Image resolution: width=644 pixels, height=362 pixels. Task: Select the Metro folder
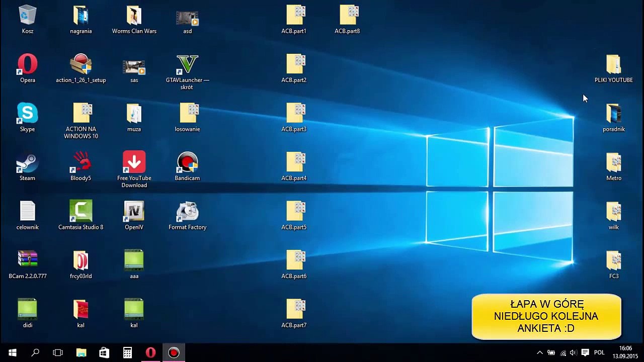(614, 162)
